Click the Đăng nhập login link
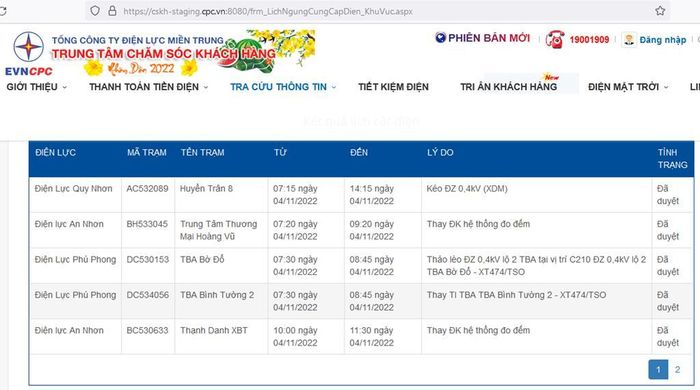The height and width of the screenshot is (390, 700). pyautogui.click(x=662, y=40)
